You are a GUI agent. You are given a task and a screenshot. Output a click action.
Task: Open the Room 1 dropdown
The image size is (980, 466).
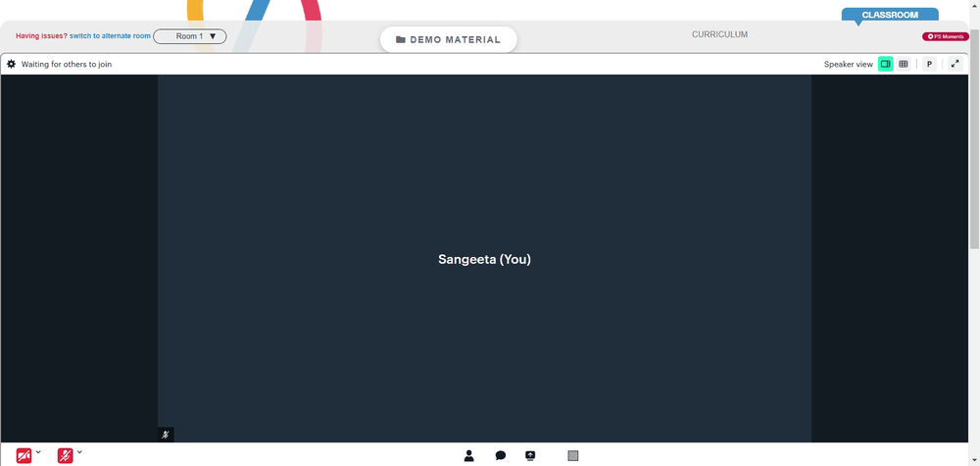tap(190, 36)
